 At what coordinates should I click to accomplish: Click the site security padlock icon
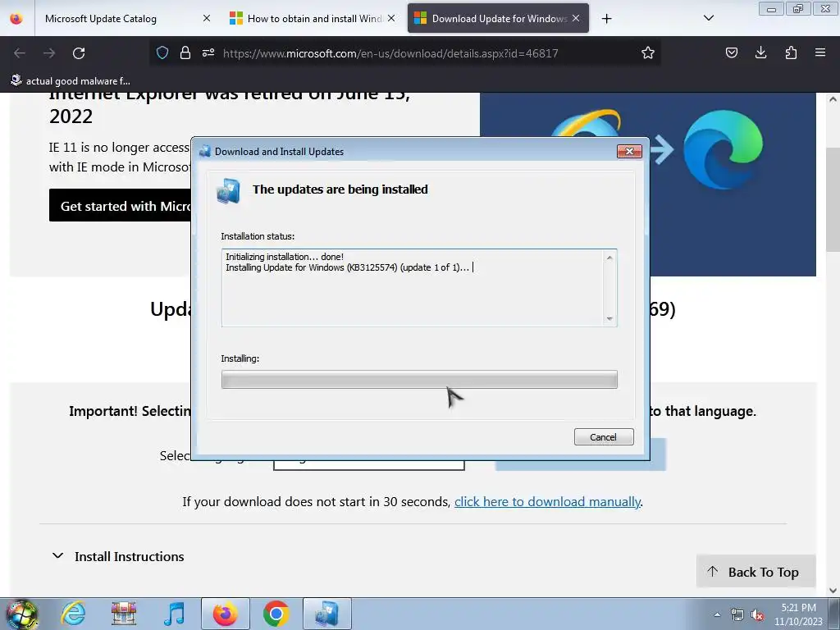[x=185, y=53]
